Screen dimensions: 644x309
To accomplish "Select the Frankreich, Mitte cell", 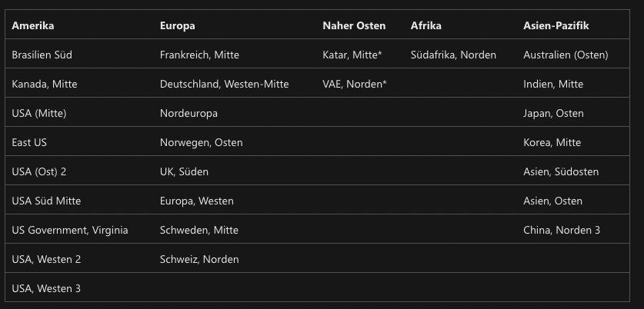I will pos(199,55).
